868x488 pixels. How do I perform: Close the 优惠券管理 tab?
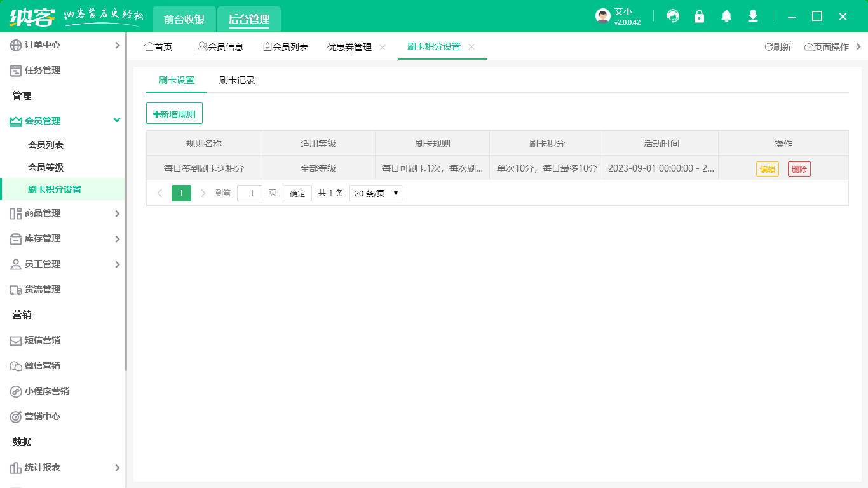383,47
